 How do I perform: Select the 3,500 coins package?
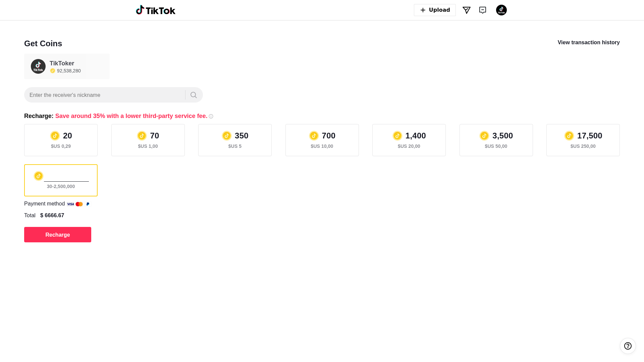(x=496, y=140)
